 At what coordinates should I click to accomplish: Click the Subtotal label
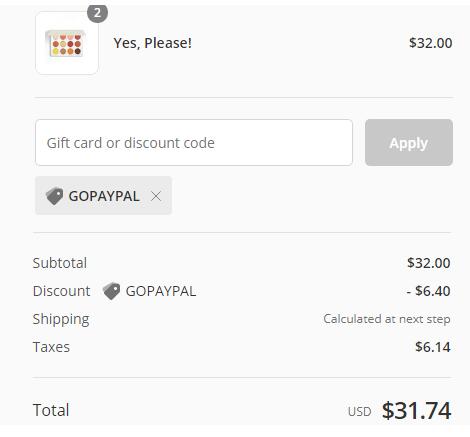60,263
